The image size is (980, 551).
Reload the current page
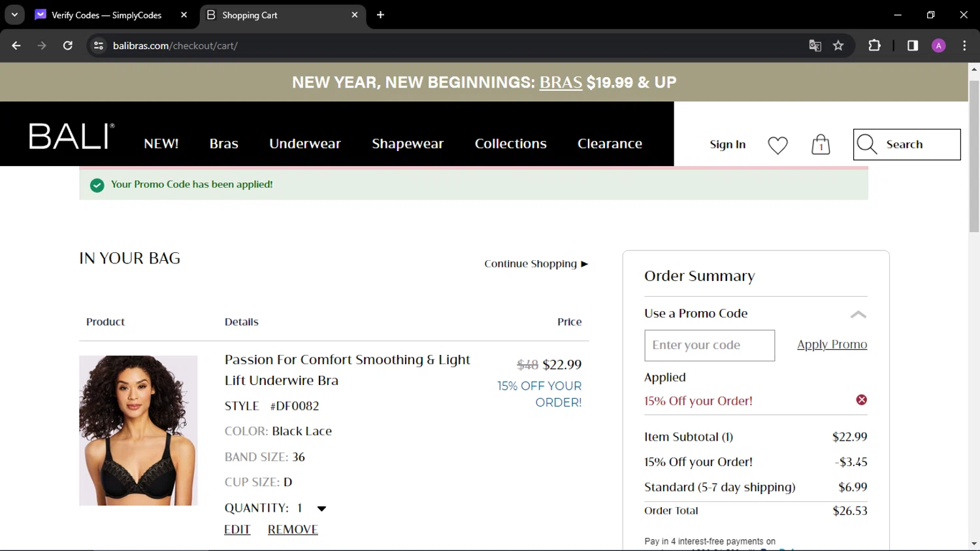coord(68,46)
